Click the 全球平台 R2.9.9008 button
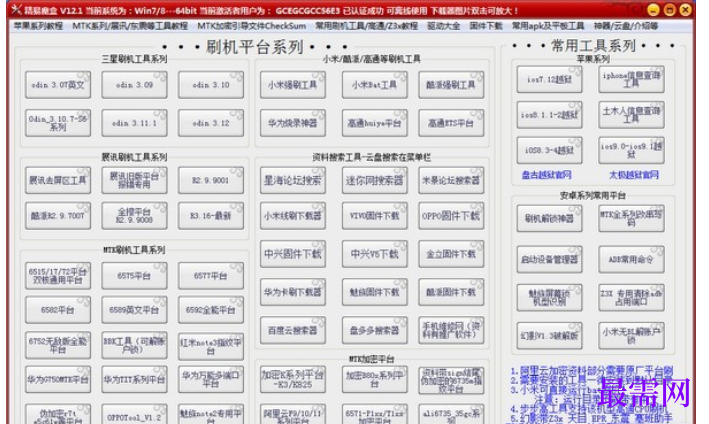Viewport: 709px width, 424px height. click(x=134, y=216)
